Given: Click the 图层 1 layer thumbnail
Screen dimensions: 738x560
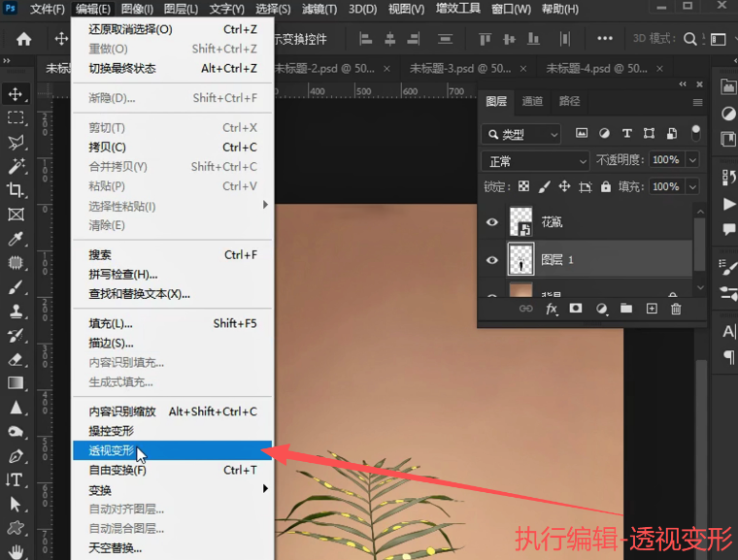Looking at the screenshot, I should 521,259.
